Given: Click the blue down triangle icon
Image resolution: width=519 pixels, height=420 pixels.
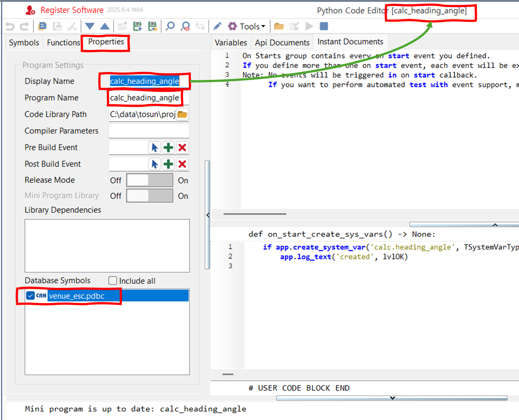Looking at the screenshot, I should (90, 26).
